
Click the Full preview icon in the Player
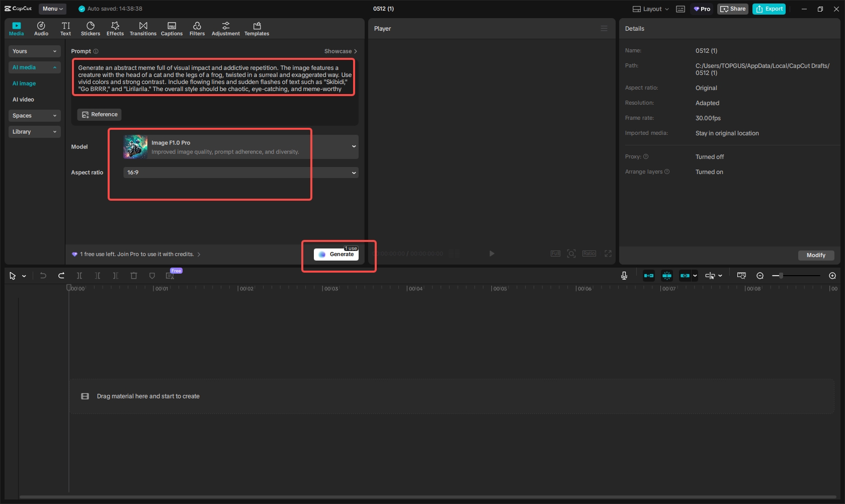click(555, 254)
